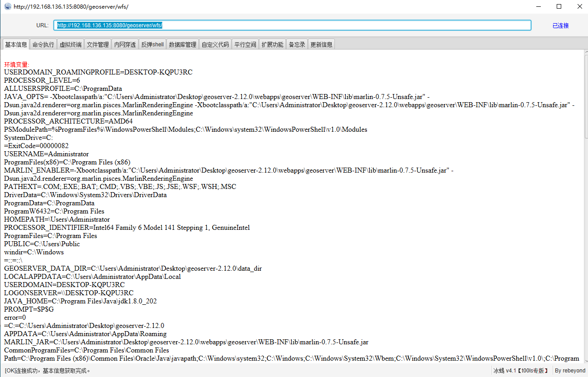This screenshot has height=377, width=588.
Task: Select the 自定义代码 tab
Action: pos(215,45)
